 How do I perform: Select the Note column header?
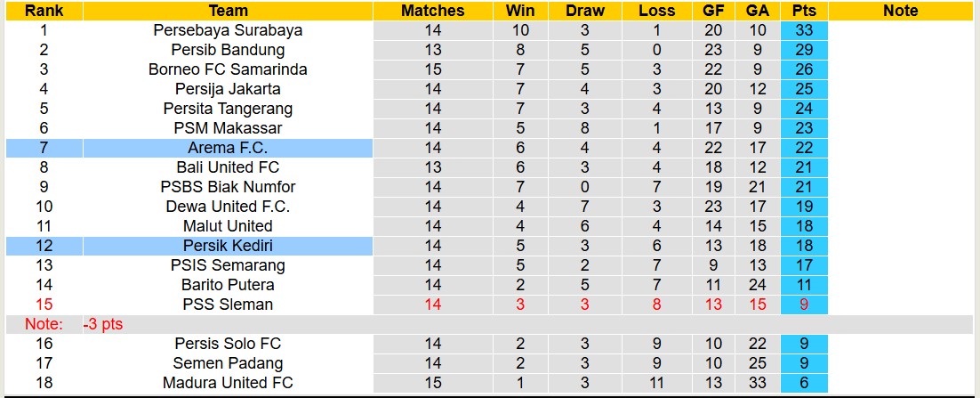[900, 11]
